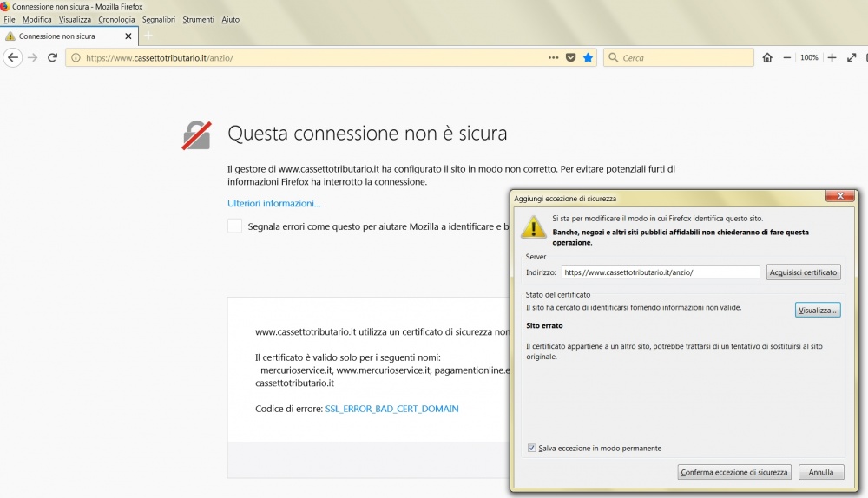Enter full screen mode icon
The width and height of the screenshot is (868, 498).
852,57
